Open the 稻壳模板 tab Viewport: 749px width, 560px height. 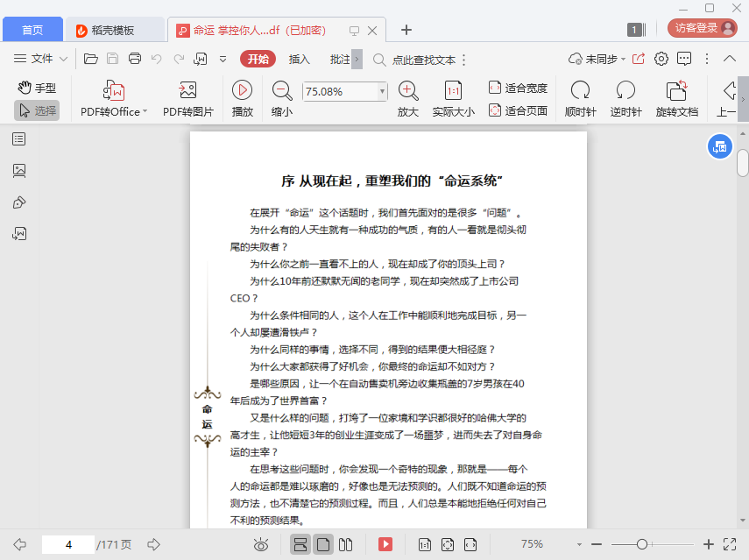pos(114,30)
